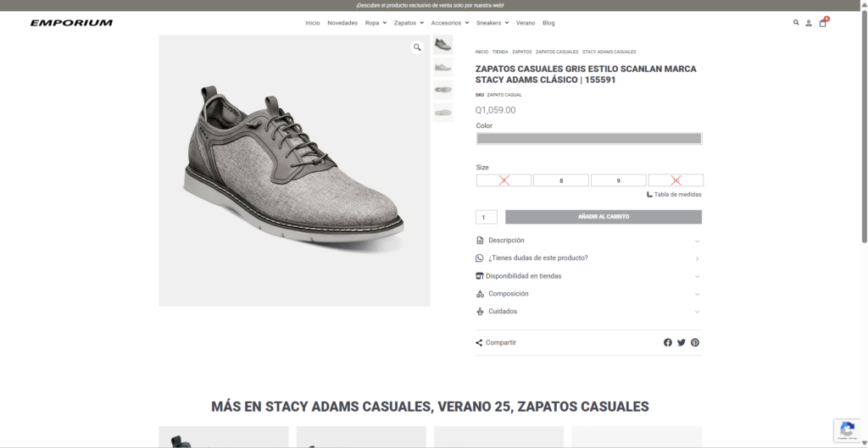Open the user account icon
Viewport: 868px width, 448px height.
click(809, 23)
